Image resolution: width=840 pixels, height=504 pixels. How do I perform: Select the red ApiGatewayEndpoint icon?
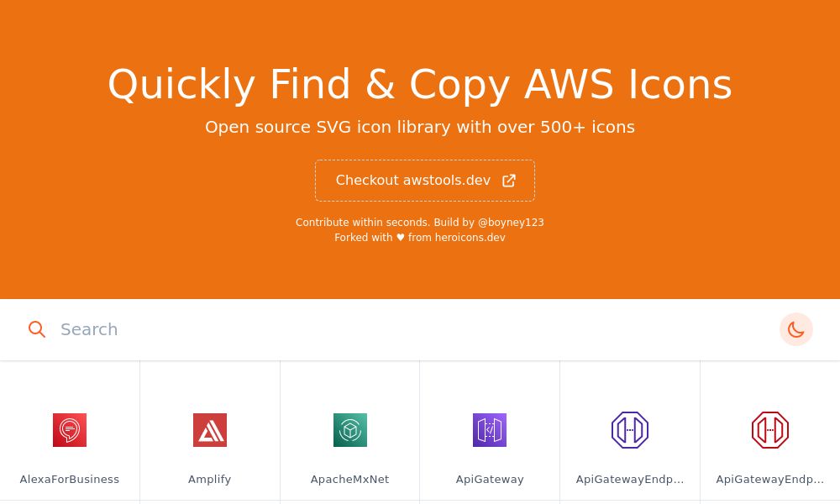(769, 430)
